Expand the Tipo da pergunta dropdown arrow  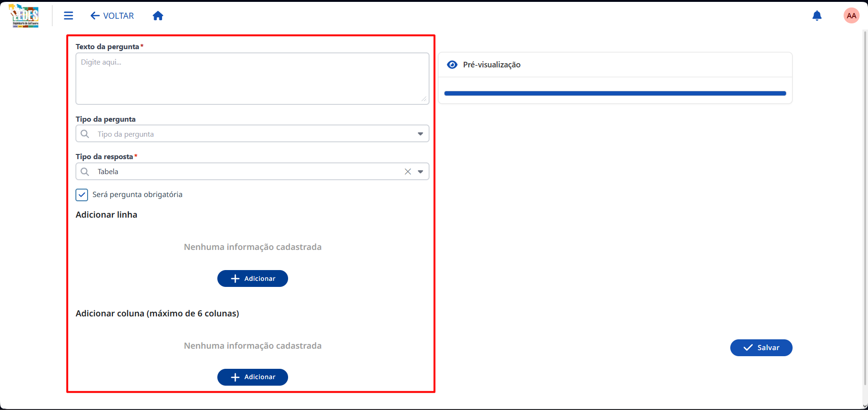tap(420, 134)
